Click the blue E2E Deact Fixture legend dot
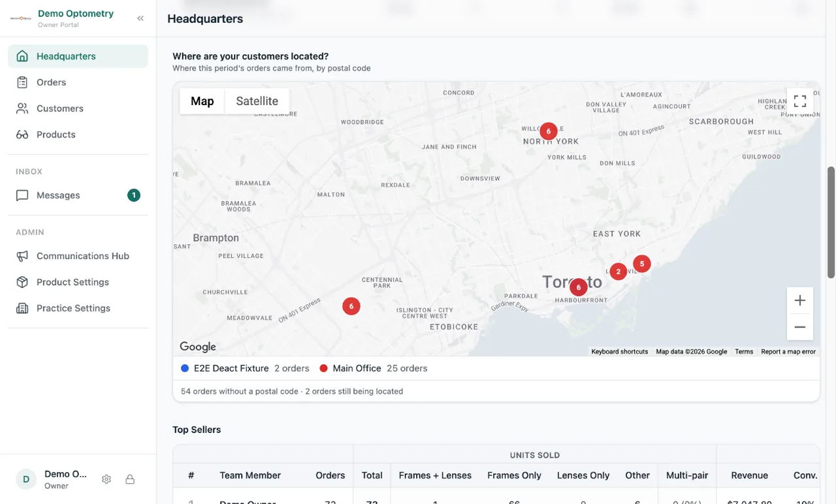The height and width of the screenshot is (504, 836). tap(185, 368)
